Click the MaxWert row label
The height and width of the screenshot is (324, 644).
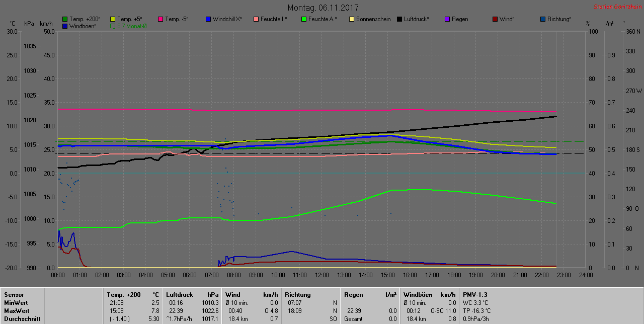click(17, 311)
